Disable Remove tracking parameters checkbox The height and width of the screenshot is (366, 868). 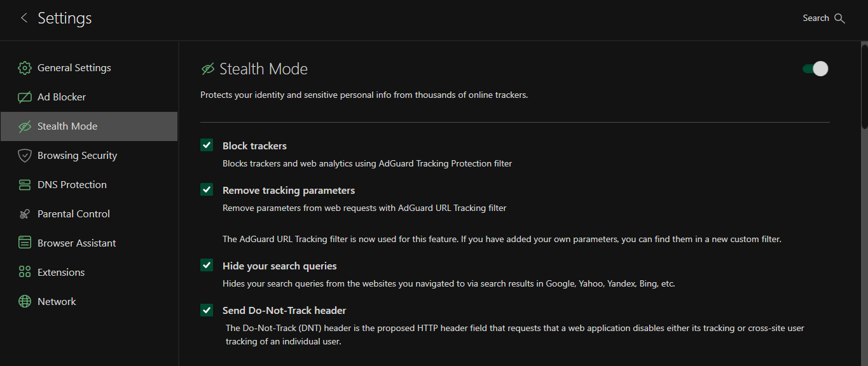[207, 190]
